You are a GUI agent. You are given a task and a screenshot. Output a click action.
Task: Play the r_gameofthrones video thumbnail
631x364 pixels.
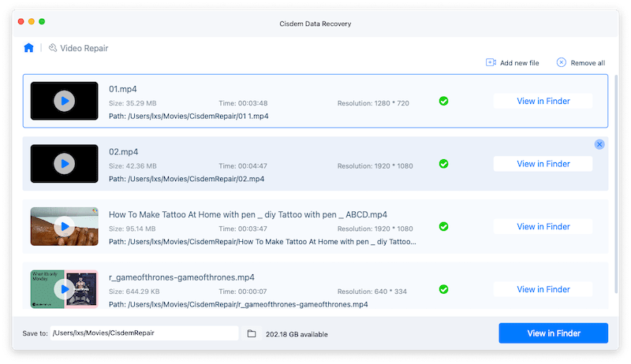pos(64,289)
